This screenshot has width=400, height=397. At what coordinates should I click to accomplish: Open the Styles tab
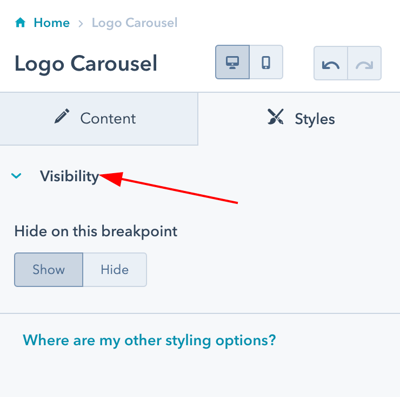pyautogui.click(x=299, y=119)
